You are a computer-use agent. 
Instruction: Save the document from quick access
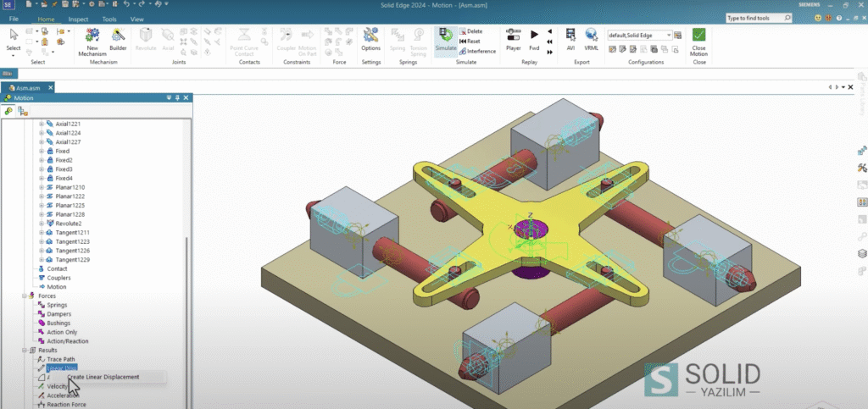coord(65,4)
